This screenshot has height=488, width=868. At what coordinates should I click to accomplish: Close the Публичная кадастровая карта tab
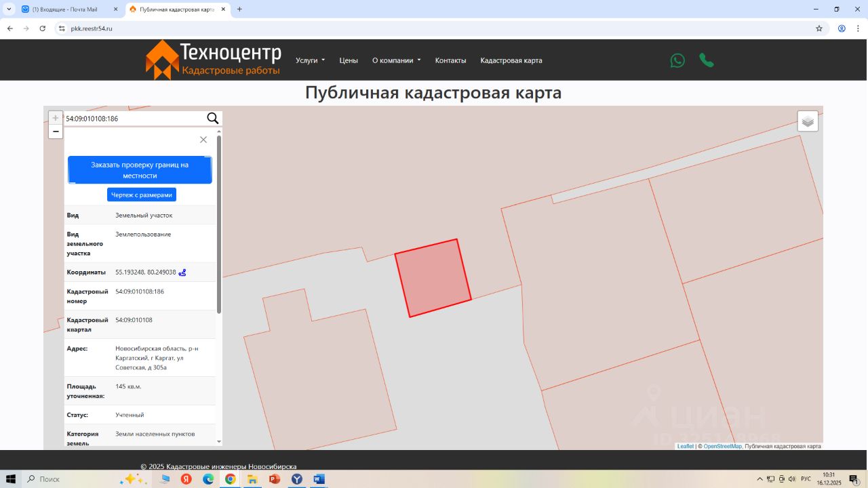[223, 9]
